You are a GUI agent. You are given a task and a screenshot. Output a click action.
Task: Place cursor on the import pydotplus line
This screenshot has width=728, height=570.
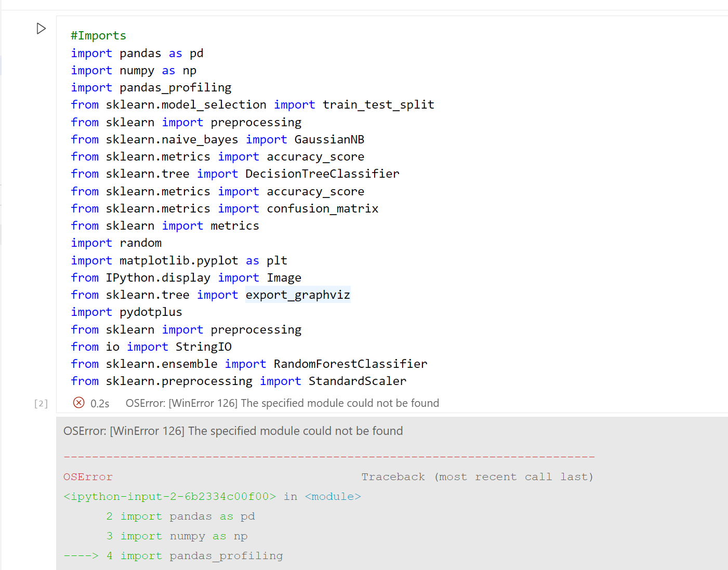pyautogui.click(x=150, y=312)
